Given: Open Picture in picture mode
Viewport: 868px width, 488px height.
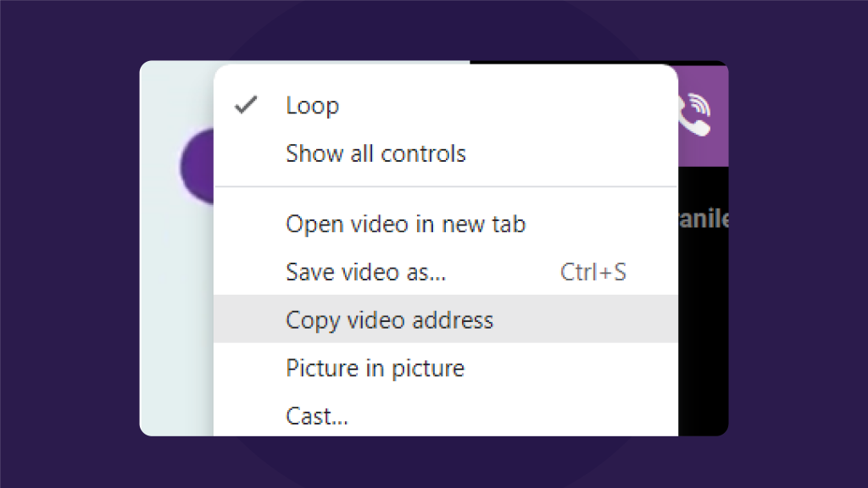Looking at the screenshot, I should [x=375, y=368].
